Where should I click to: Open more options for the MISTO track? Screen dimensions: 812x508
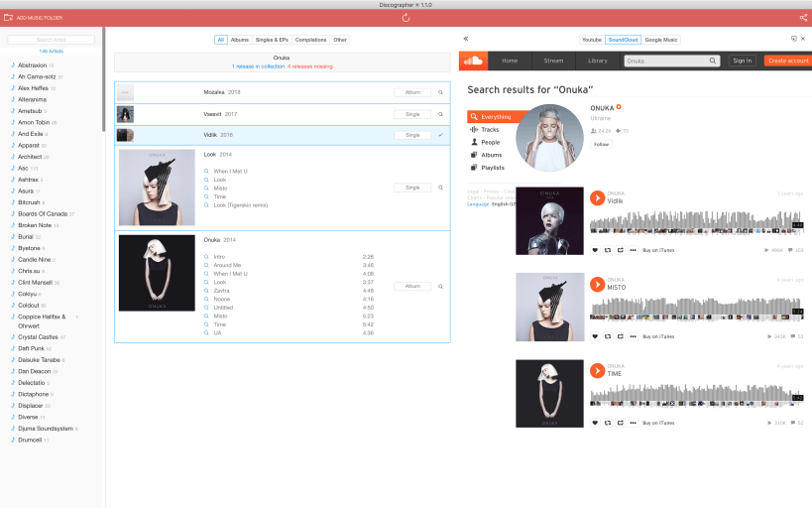(633, 336)
